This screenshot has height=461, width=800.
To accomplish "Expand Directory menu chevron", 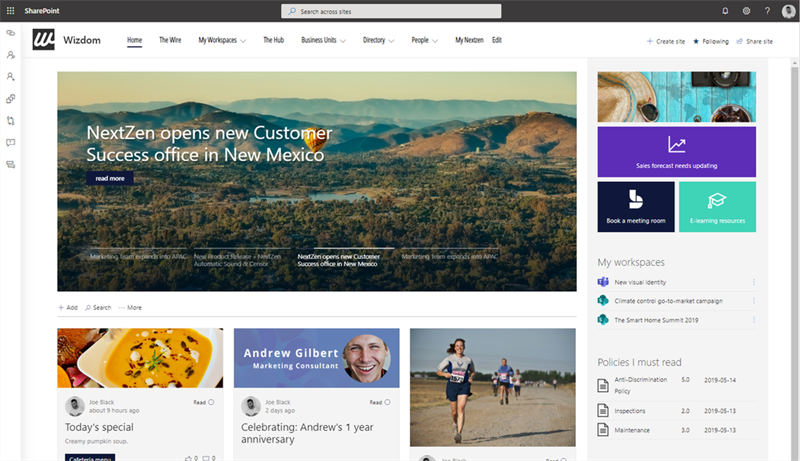I will click(391, 41).
